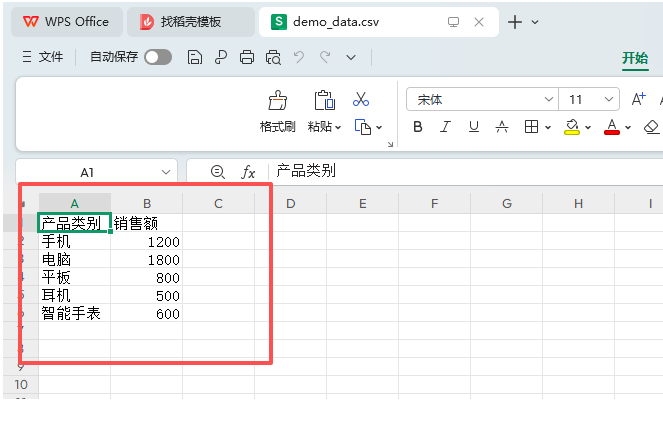Click the Copy icon
The width and height of the screenshot is (663, 421).
tap(362, 127)
